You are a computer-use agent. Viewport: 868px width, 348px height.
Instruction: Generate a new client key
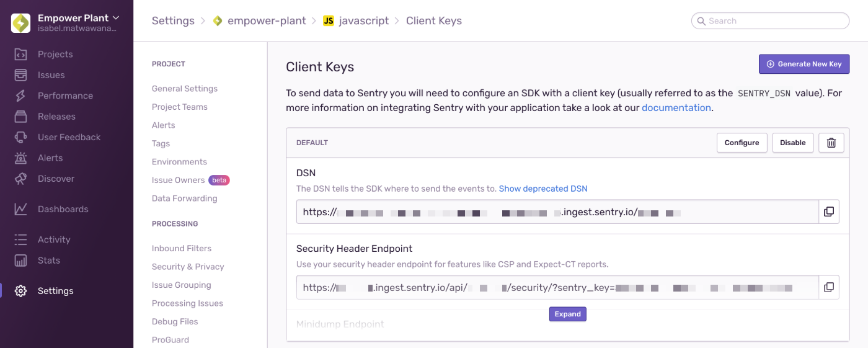tap(804, 64)
